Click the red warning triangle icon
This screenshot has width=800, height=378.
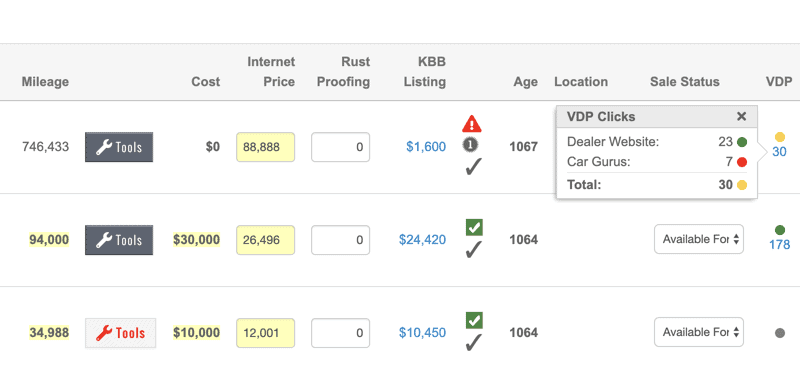click(x=472, y=124)
